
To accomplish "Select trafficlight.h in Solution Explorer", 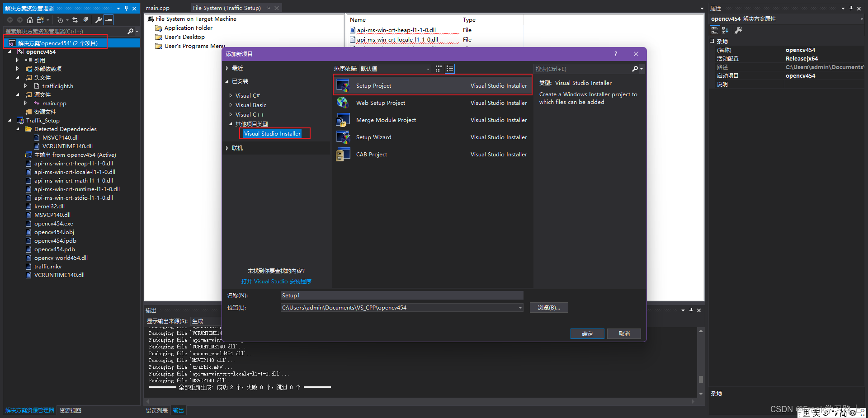I will click(x=58, y=86).
